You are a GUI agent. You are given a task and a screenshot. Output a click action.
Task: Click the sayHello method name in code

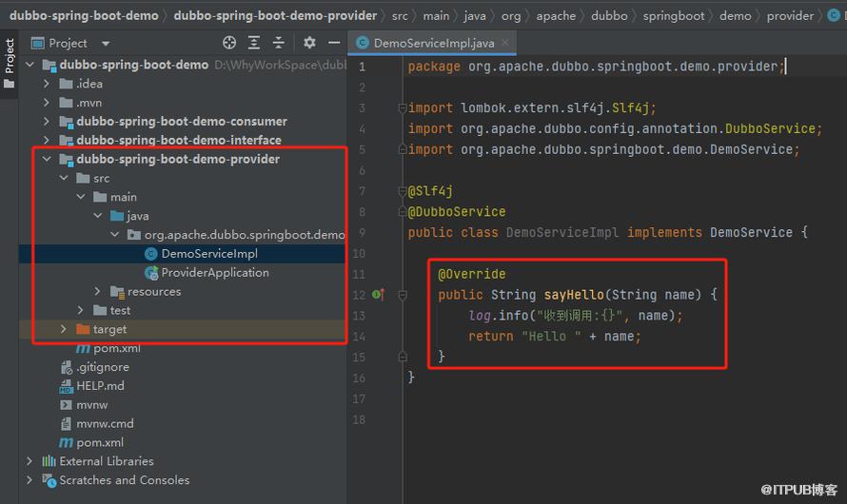click(x=574, y=295)
